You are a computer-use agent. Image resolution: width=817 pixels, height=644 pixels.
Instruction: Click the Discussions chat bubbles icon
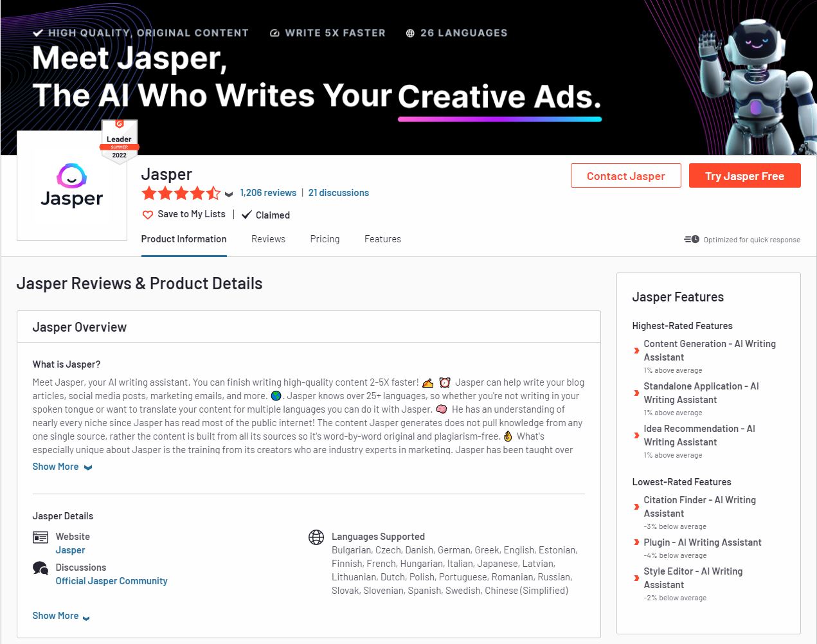pos(40,568)
